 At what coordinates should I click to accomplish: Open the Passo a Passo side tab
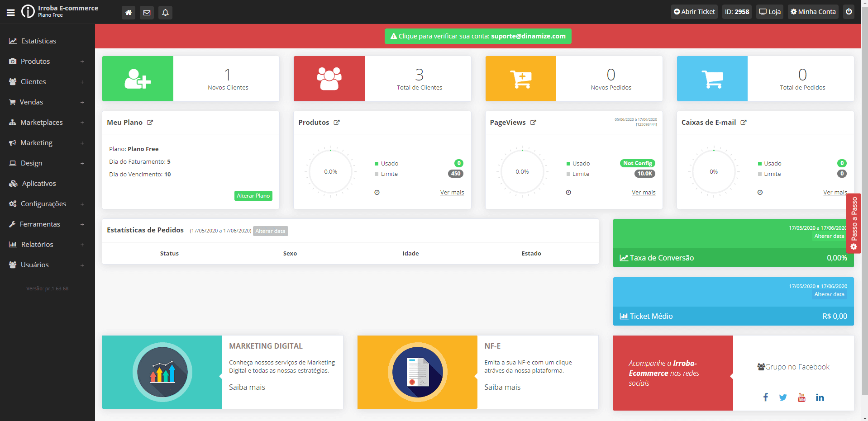pyautogui.click(x=854, y=223)
